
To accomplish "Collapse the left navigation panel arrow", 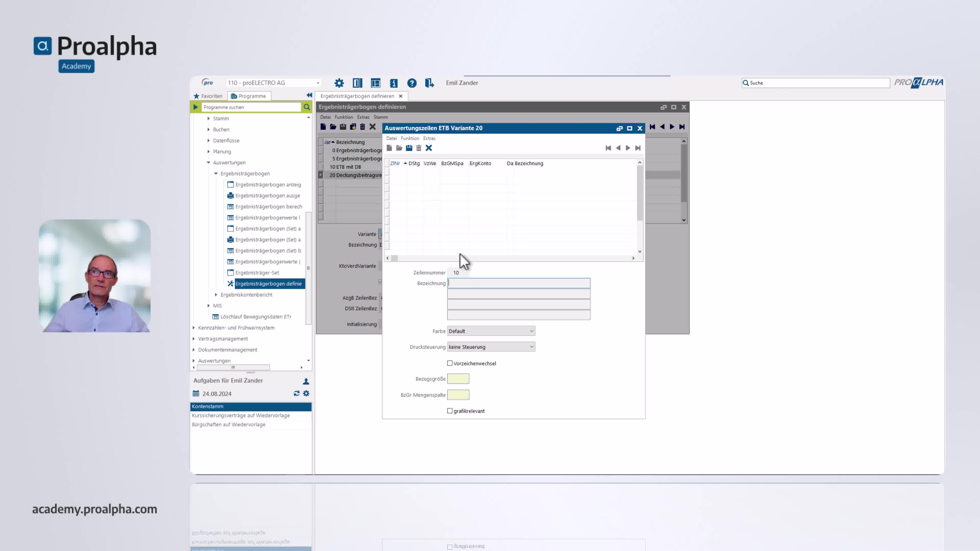I will pyautogui.click(x=309, y=95).
